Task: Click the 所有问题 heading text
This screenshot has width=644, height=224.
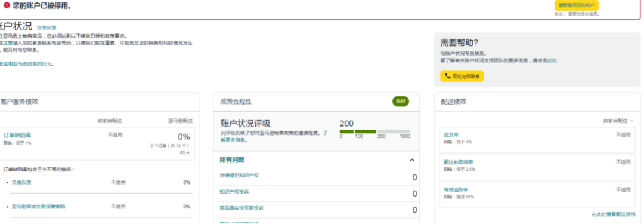Action: [x=233, y=160]
